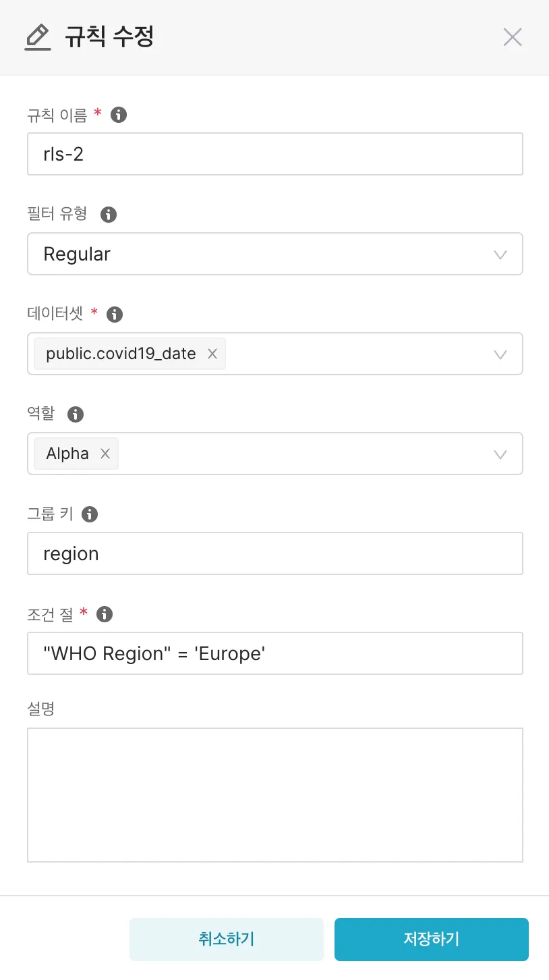Click info icon beside 조건 절
Screen dimensions: 549x980
point(105,614)
